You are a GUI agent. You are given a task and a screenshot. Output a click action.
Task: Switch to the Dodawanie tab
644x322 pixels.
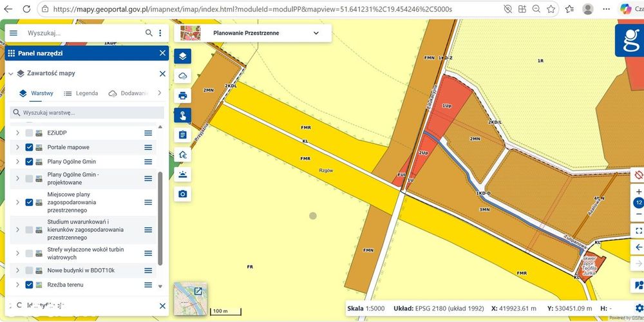[x=128, y=93]
